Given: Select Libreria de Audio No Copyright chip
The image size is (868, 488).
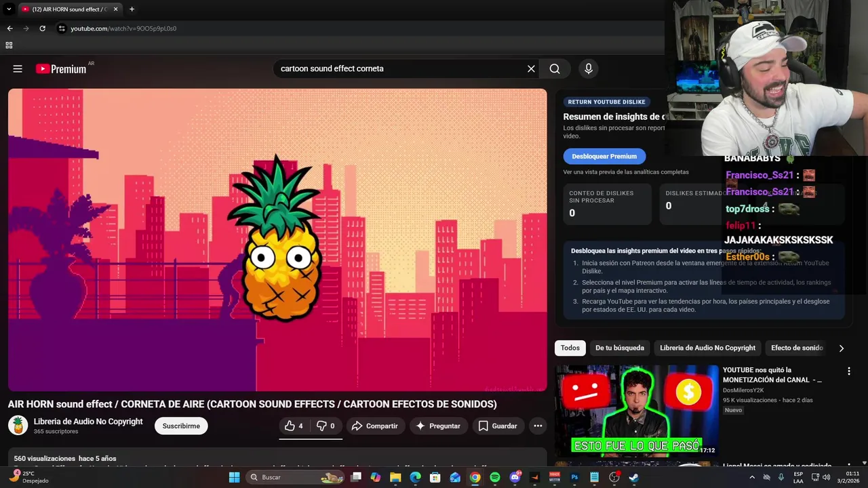Looking at the screenshot, I should pos(707,348).
